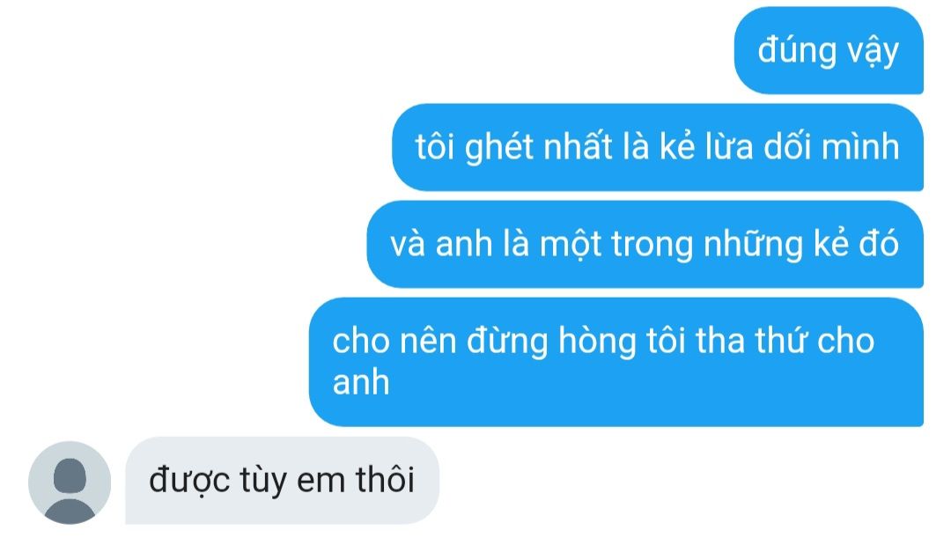Click the word 'mình' ending the second message
The image size is (951, 560).
pyautogui.click(x=860, y=147)
